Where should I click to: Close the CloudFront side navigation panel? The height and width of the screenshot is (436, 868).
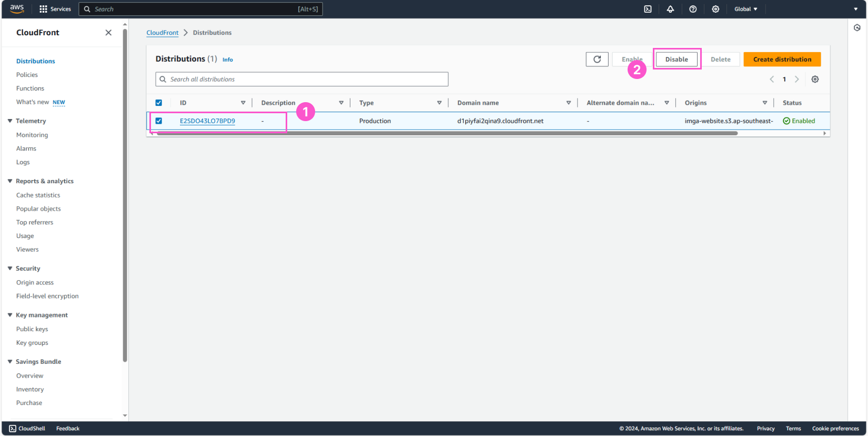(x=108, y=33)
